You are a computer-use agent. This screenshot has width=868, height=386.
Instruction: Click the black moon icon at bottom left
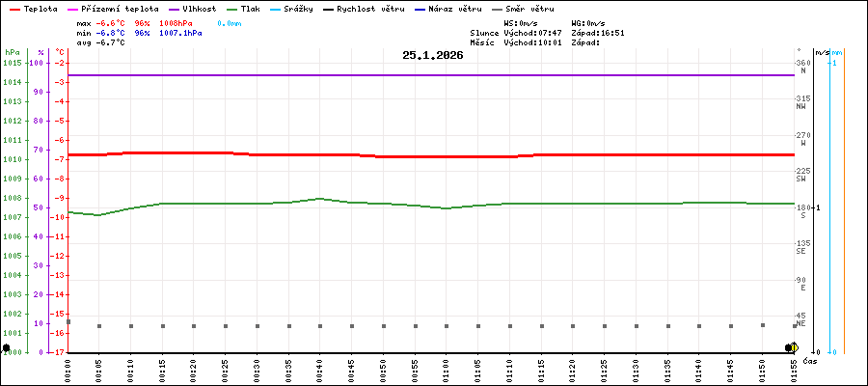(x=7, y=347)
